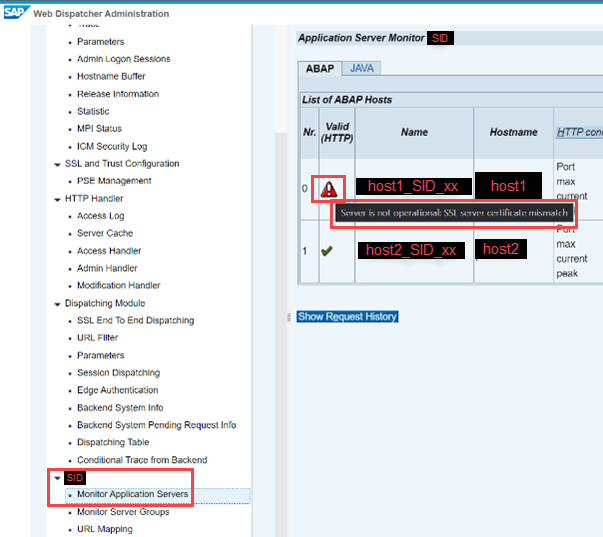This screenshot has width=603, height=537.
Task: Open Release Information
Action: coord(118,94)
